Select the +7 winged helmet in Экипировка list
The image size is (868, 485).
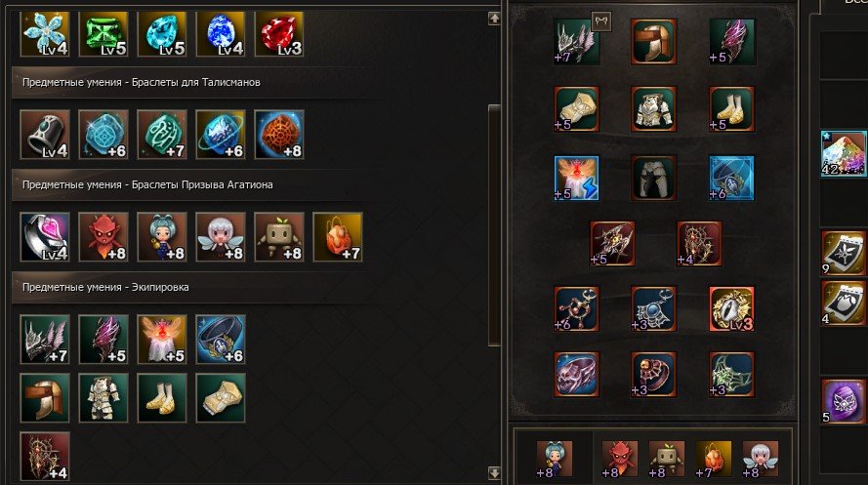pos(45,340)
